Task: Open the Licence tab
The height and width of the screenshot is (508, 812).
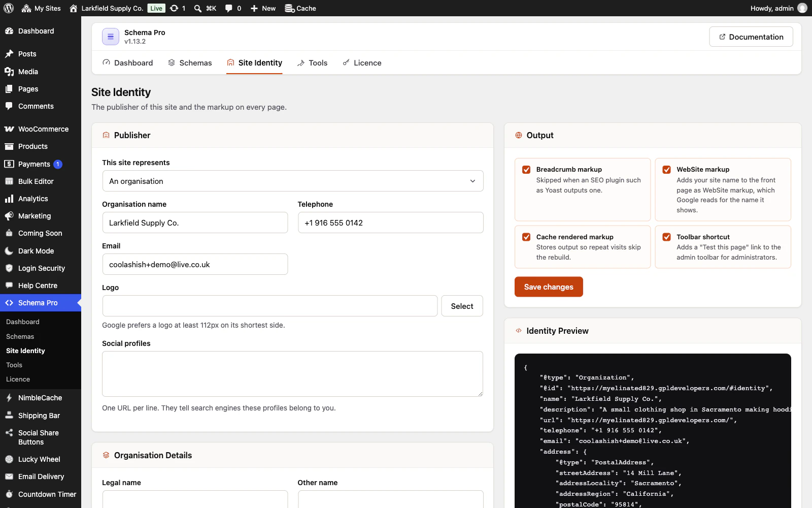Action: (x=362, y=63)
